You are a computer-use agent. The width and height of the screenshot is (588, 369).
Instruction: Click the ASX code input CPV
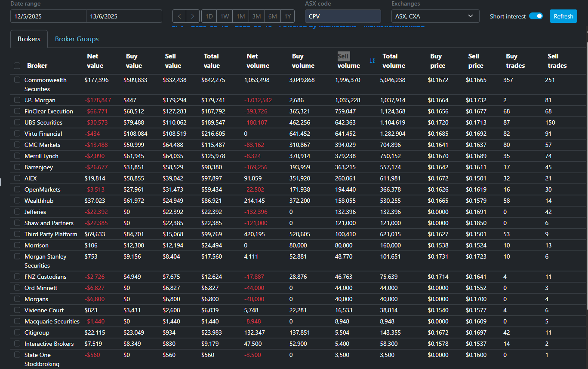[x=343, y=16]
